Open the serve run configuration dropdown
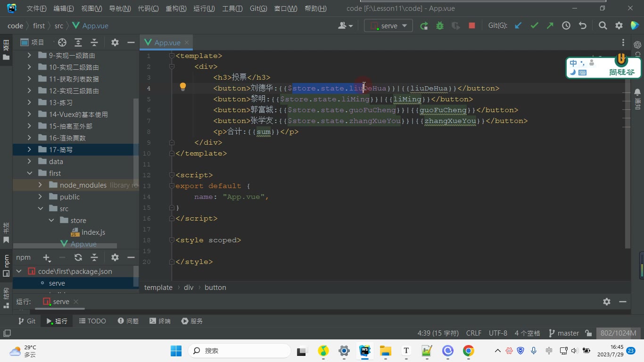Screen dimensions: 644x362 click(x=388, y=26)
